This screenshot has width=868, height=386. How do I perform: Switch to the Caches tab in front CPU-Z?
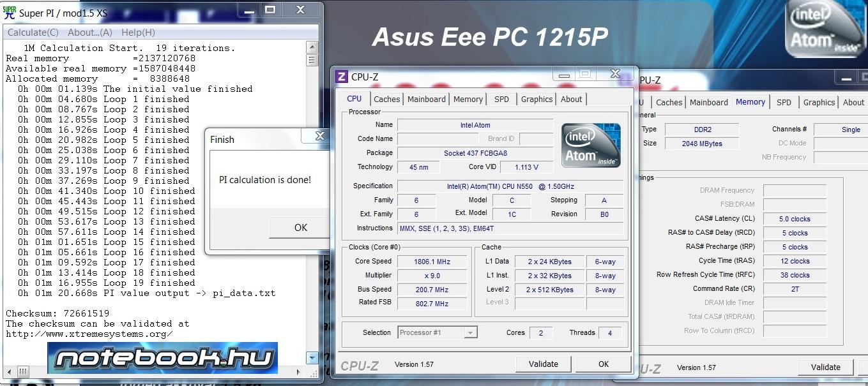[387, 99]
